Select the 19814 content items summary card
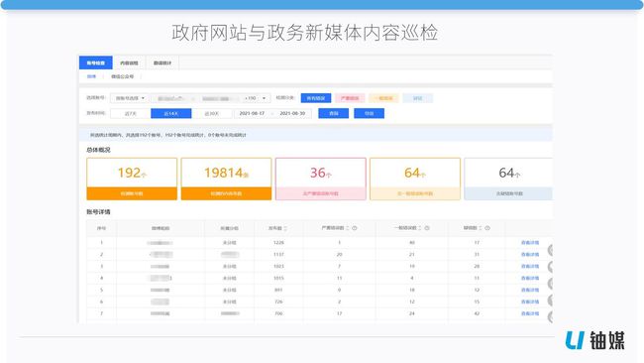The image size is (644, 363). 226,179
